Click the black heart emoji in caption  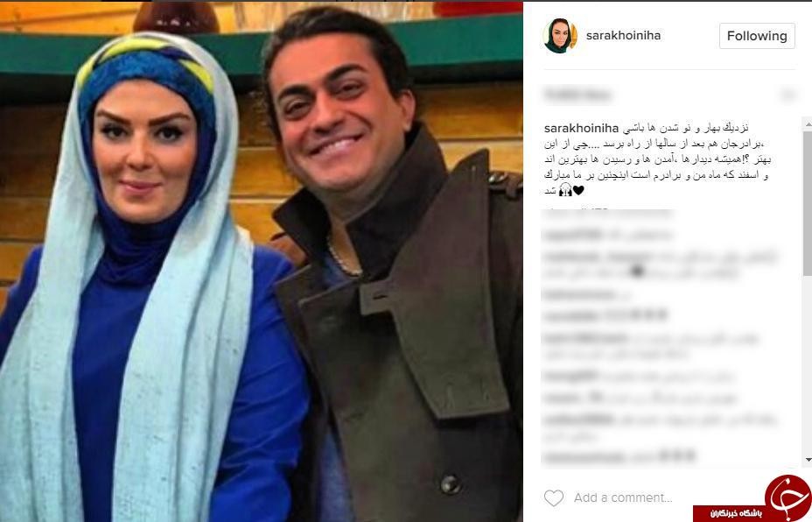coord(578,190)
